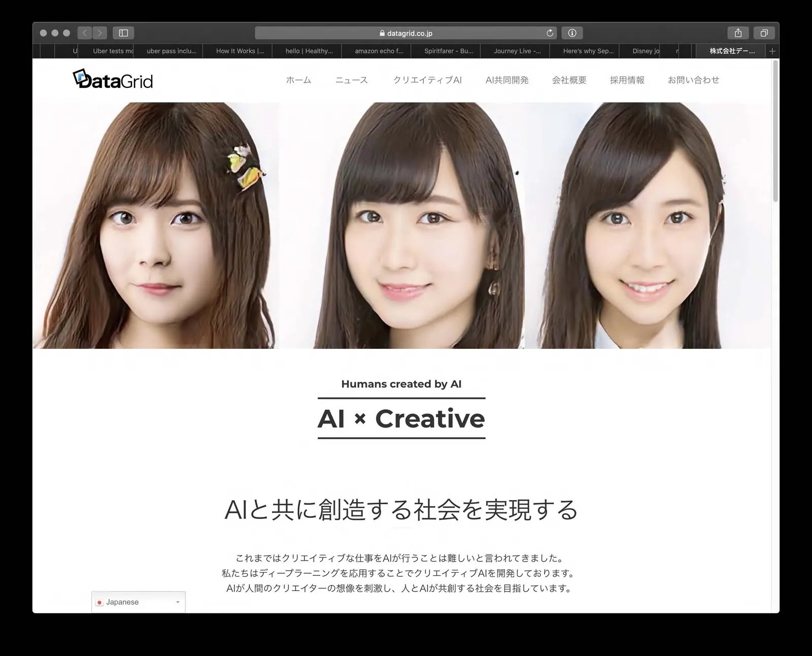
Task: Open the 会社概要 nav link
Action: (x=569, y=80)
